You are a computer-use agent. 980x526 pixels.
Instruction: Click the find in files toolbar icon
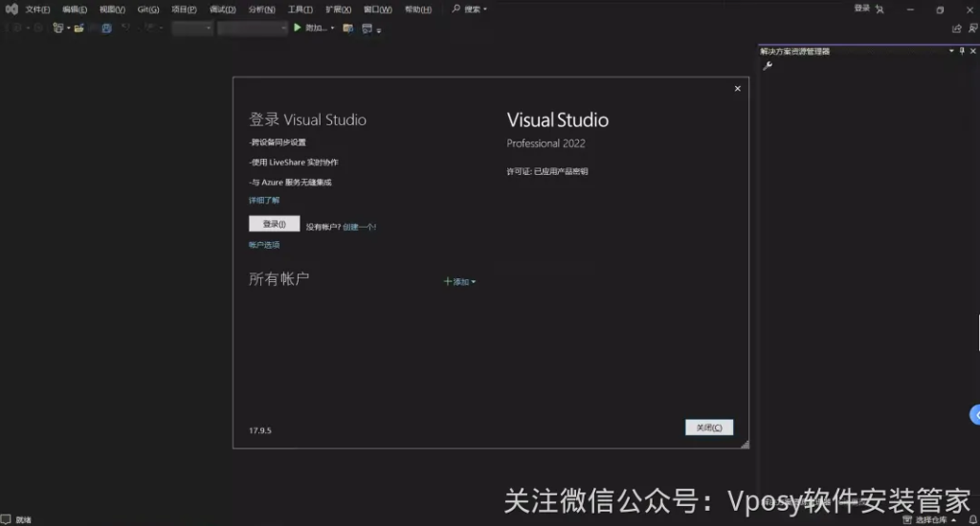coord(348,28)
